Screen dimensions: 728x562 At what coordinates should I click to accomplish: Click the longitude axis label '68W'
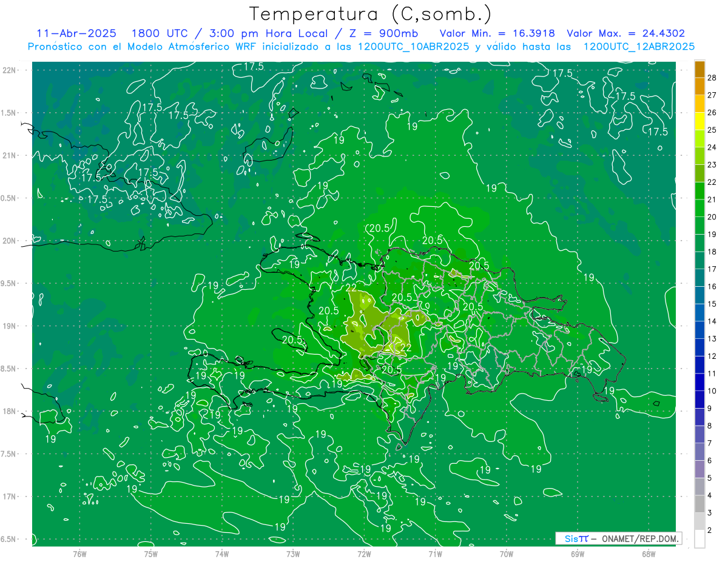pos(649,554)
